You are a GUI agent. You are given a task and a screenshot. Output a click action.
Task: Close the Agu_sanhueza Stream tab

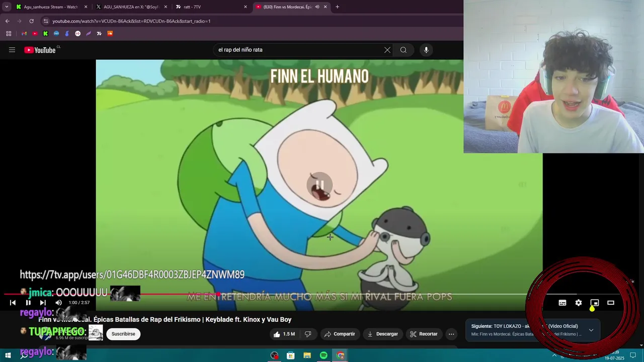86,7
